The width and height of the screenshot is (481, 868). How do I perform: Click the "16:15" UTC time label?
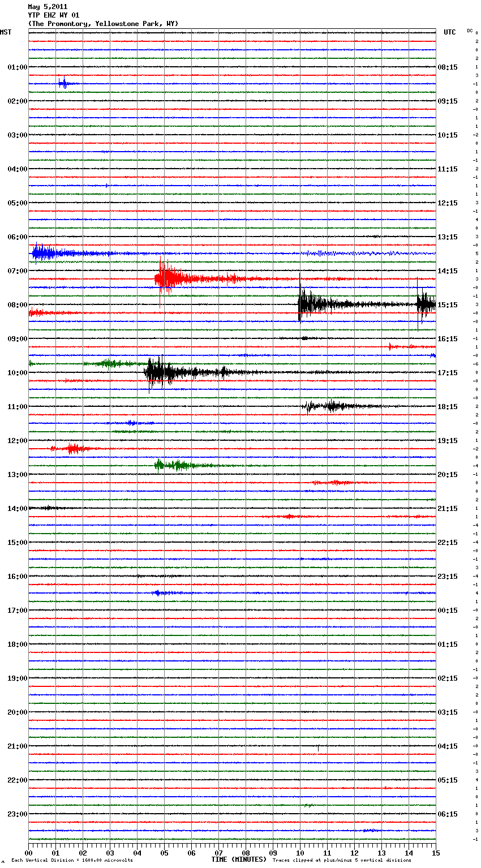(448, 339)
